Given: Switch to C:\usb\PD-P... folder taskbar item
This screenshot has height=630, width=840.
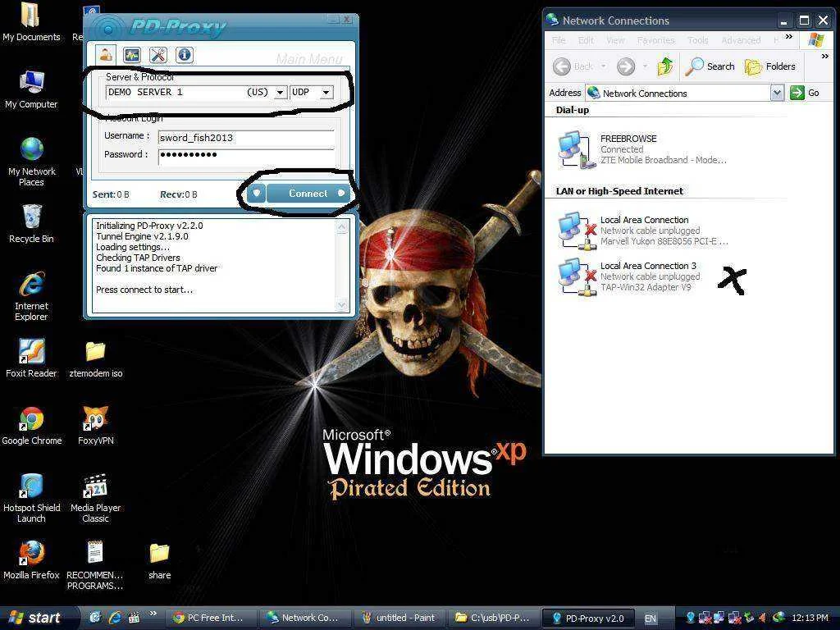Looking at the screenshot, I should (493, 618).
